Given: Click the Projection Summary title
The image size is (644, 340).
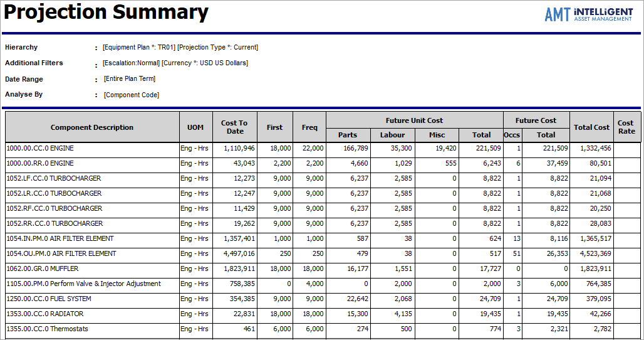Looking at the screenshot, I should [x=106, y=13].
